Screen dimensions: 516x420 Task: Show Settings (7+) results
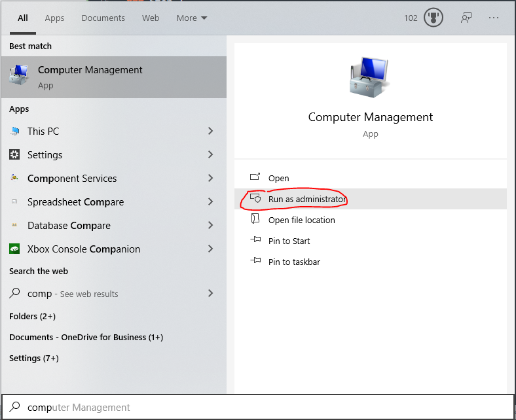click(34, 358)
